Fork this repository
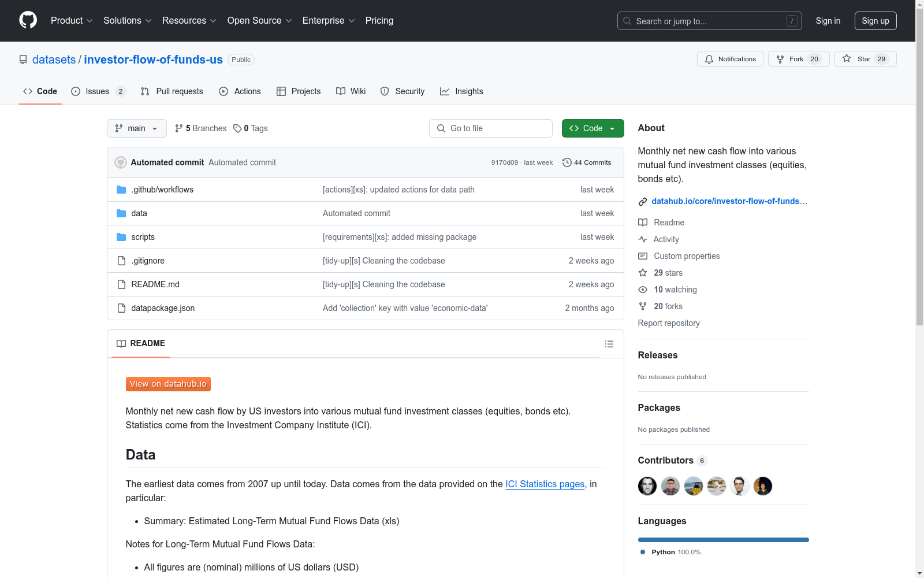The width and height of the screenshot is (924, 578). (x=799, y=59)
